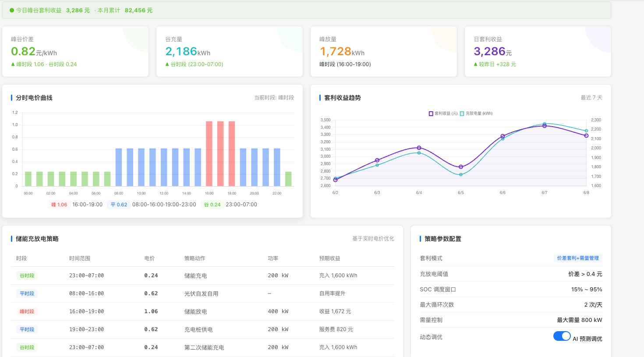Click the 价差 > 0.4 元 threshold value
The height and width of the screenshot is (357, 644).
(x=585, y=274)
